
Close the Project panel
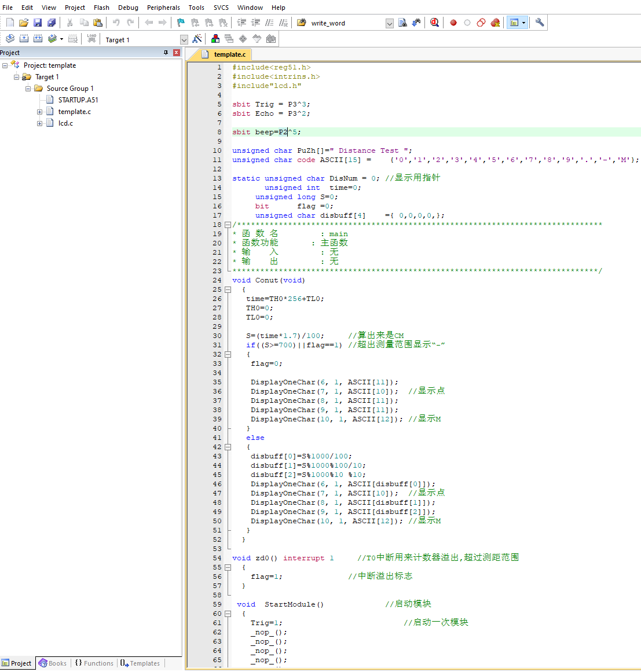(x=177, y=53)
